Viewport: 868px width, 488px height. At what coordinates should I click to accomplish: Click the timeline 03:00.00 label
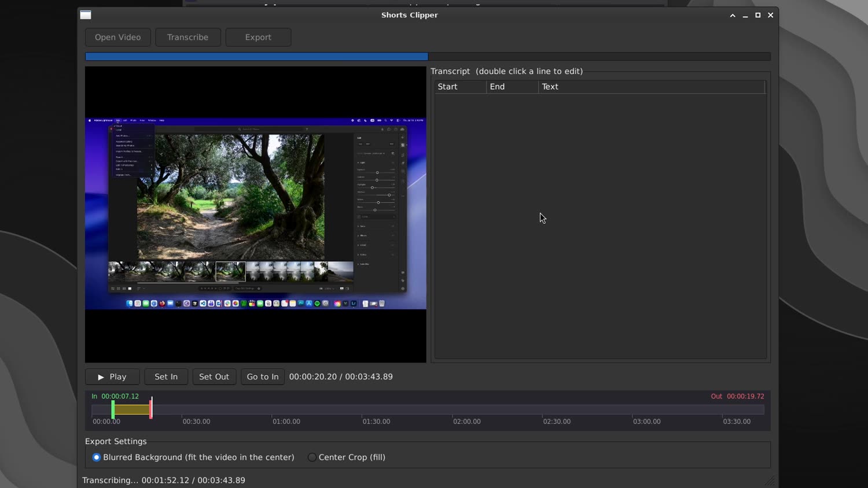[646, 422]
